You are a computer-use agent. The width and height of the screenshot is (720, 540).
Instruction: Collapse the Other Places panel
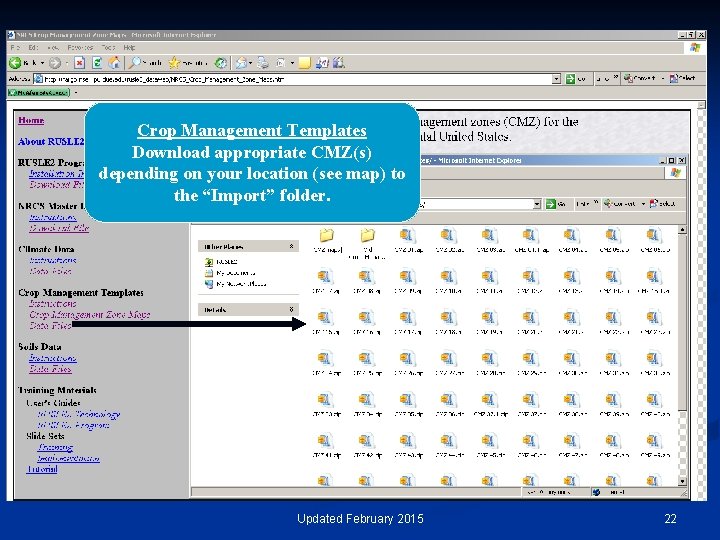coord(291,247)
